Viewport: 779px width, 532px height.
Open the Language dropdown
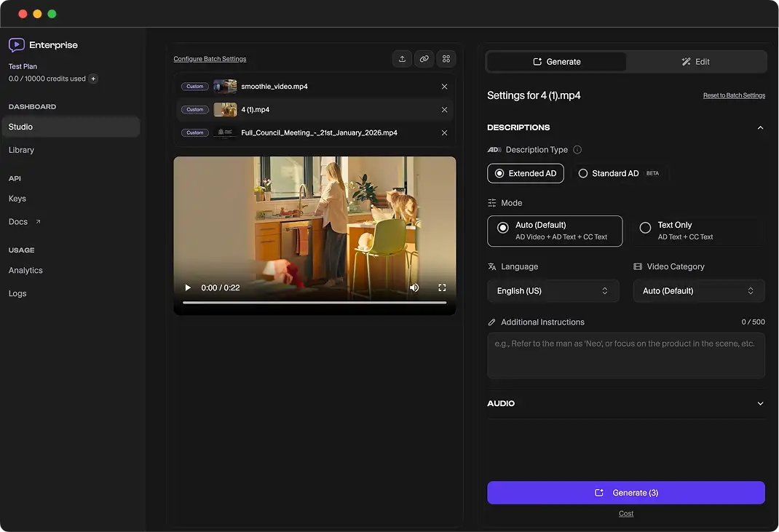(553, 290)
